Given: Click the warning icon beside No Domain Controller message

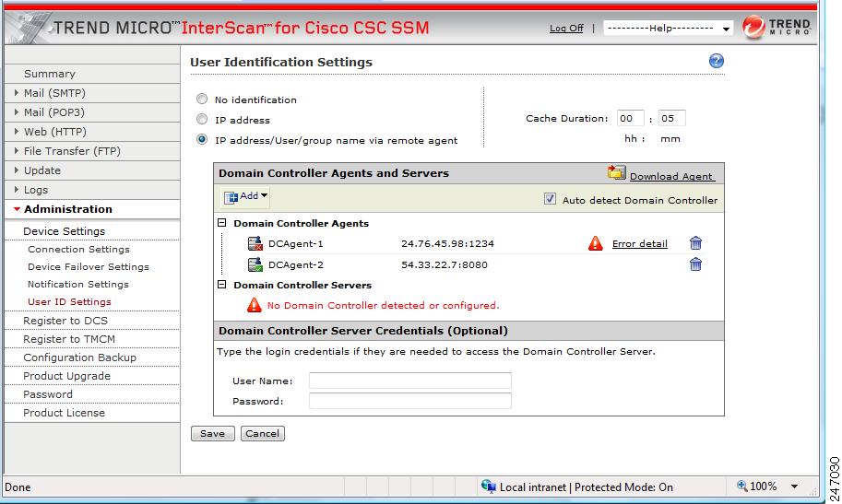Looking at the screenshot, I should click(x=254, y=305).
